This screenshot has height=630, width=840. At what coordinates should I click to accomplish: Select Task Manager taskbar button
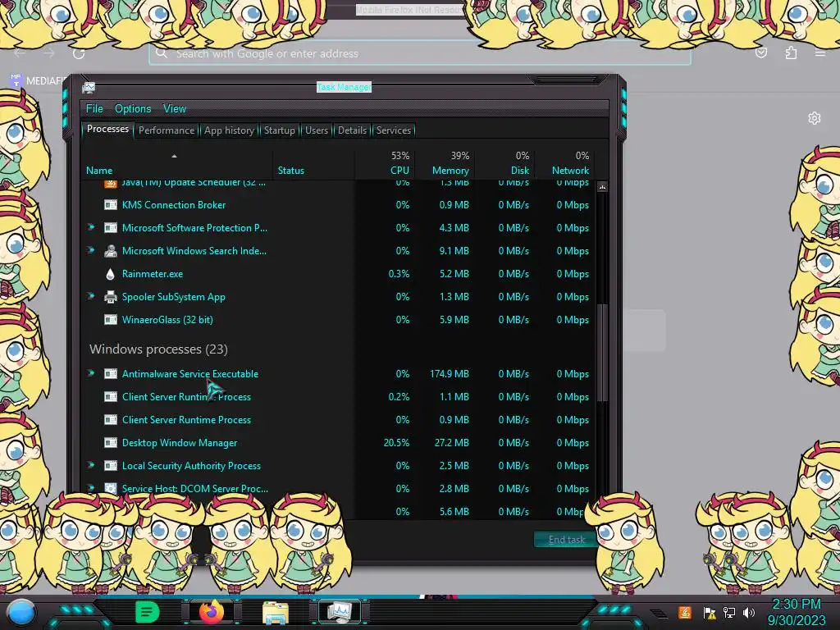tap(340, 612)
